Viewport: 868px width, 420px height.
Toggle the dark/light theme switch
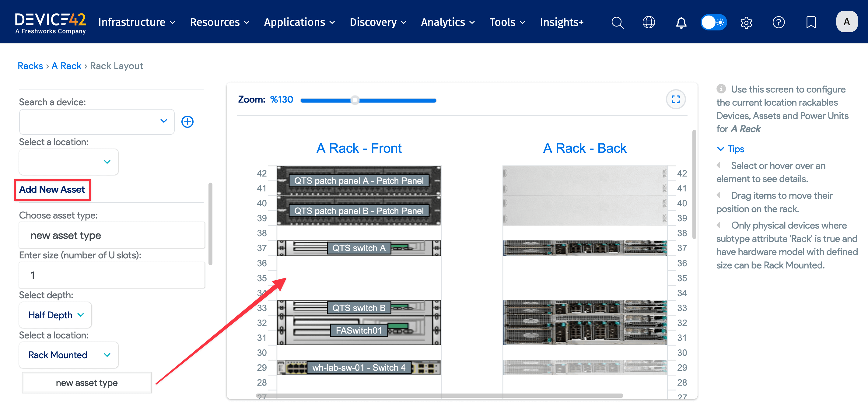713,22
